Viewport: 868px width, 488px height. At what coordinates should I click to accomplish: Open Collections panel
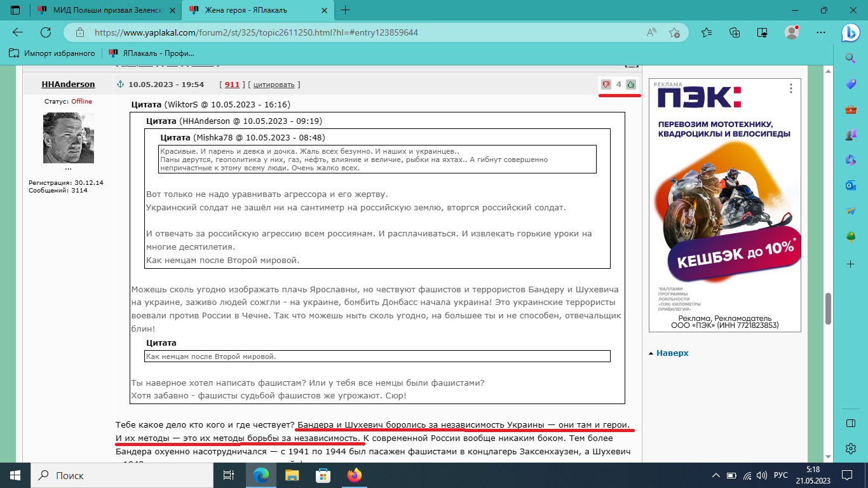[735, 32]
